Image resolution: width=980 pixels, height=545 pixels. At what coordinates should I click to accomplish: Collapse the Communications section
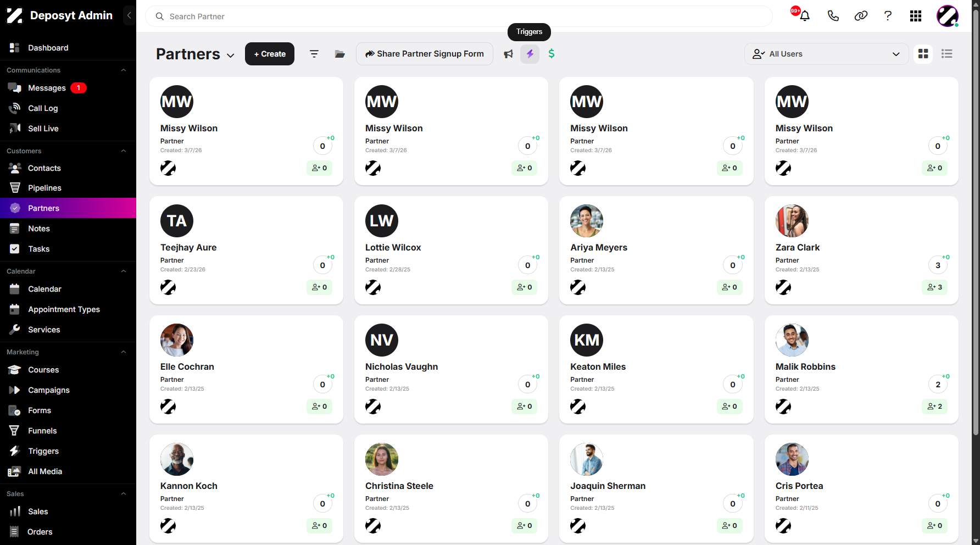coord(124,70)
